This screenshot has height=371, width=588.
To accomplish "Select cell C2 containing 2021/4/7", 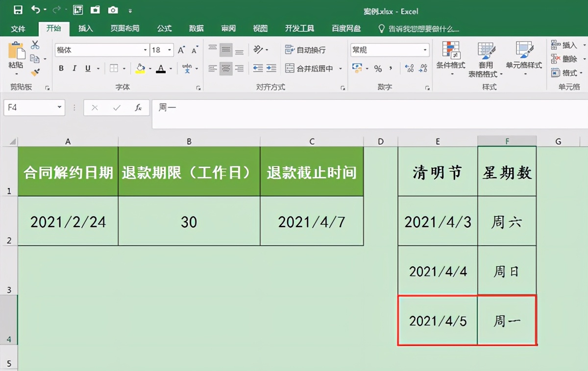I will pos(312,221).
